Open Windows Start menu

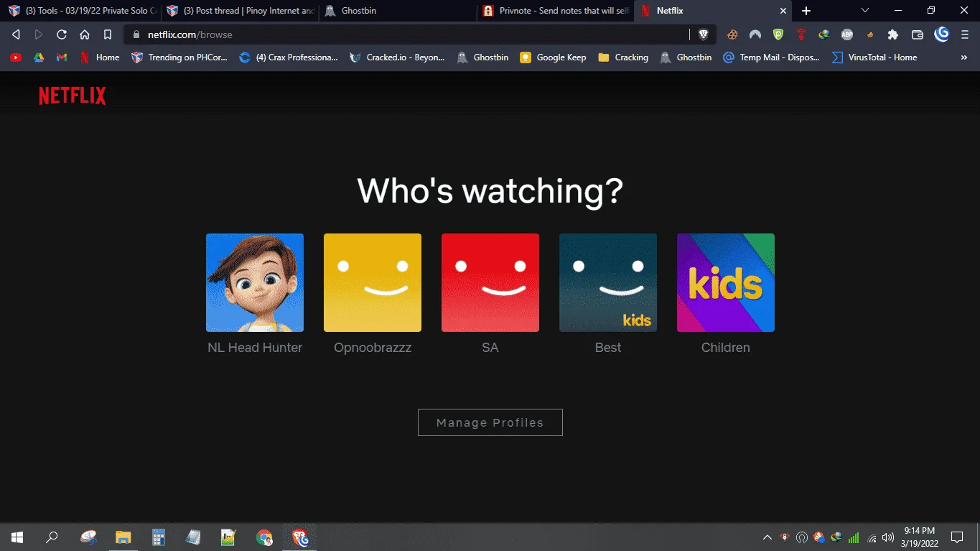pyautogui.click(x=17, y=537)
